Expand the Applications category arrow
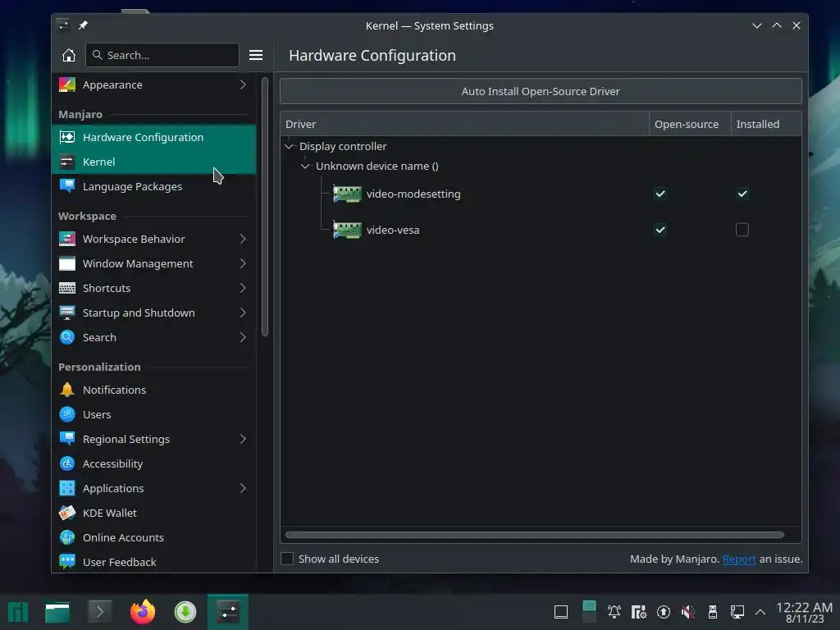Viewport: 840px width, 630px height. pyautogui.click(x=243, y=489)
